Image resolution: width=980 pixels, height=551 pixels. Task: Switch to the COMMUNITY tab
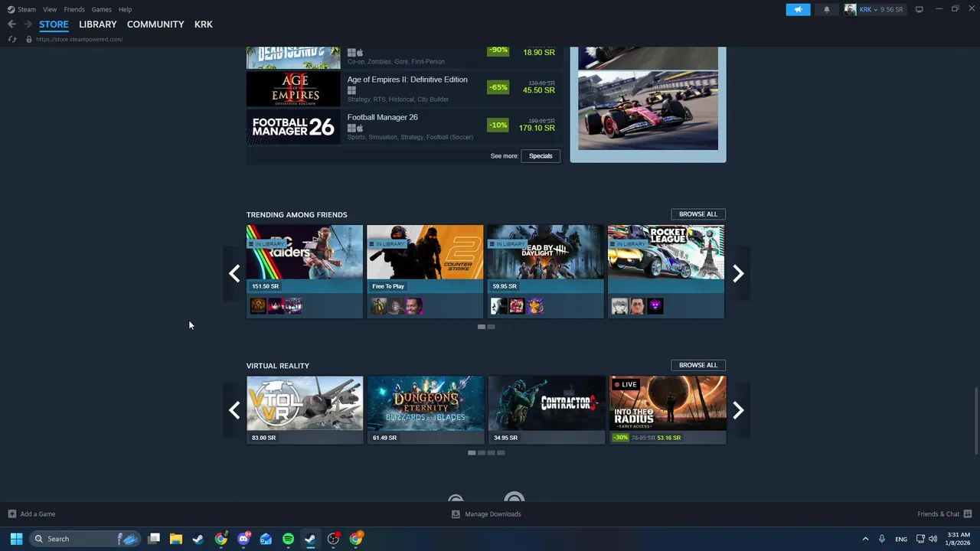click(155, 24)
